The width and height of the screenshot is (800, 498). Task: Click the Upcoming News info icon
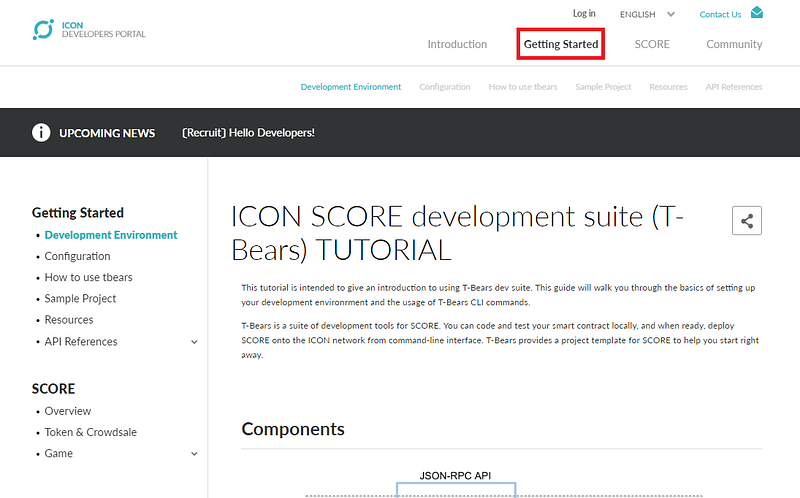(41, 133)
